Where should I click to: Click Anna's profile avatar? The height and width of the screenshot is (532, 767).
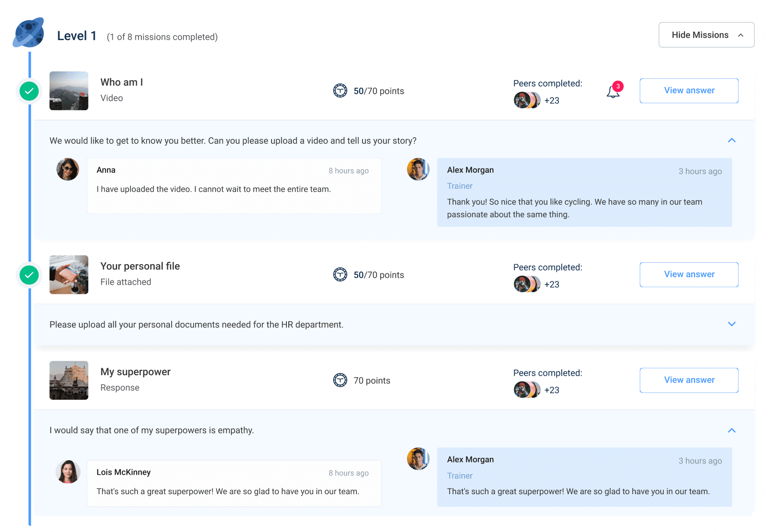[x=68, y=169]
